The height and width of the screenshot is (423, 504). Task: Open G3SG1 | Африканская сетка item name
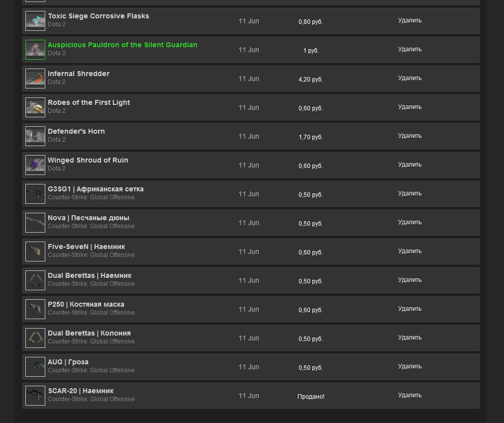[x=96, y=189]
